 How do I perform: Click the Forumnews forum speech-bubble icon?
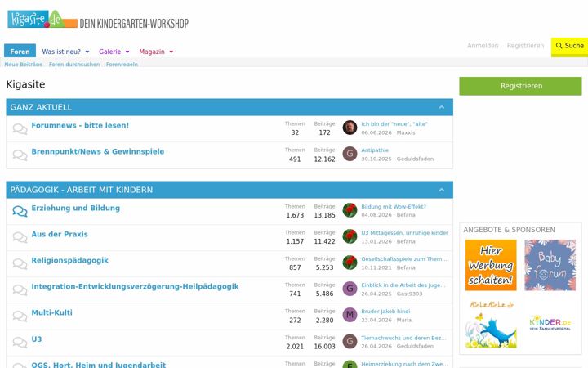20,129
